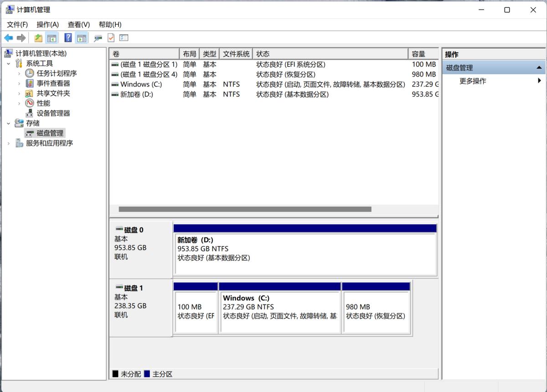Expand the 服务和应用程序 node
This screenshot has width=547, height=392.
click(8, 143)
